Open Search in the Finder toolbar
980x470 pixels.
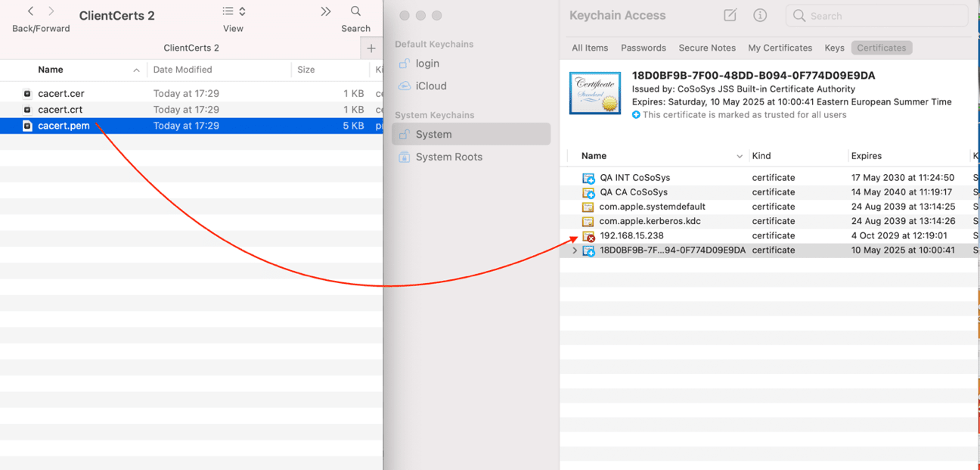pyautogui.click(x=355, y=11)
